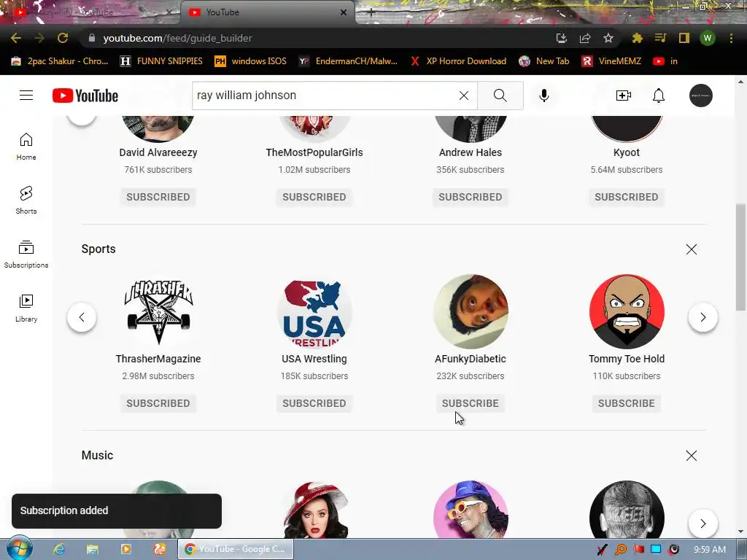Open the Windows Start button
The height and width of the screenshot is (560, 747).
(x=20, y=548)
